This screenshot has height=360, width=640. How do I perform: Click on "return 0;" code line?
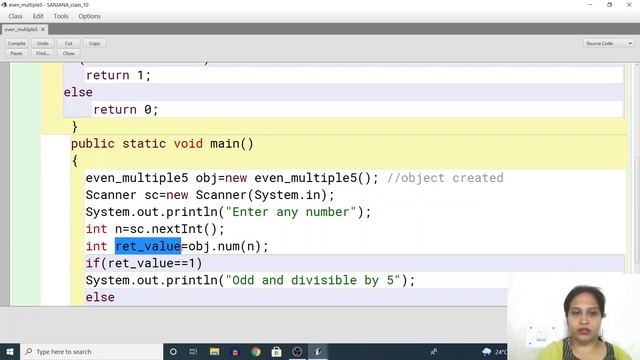pos(125,109)
